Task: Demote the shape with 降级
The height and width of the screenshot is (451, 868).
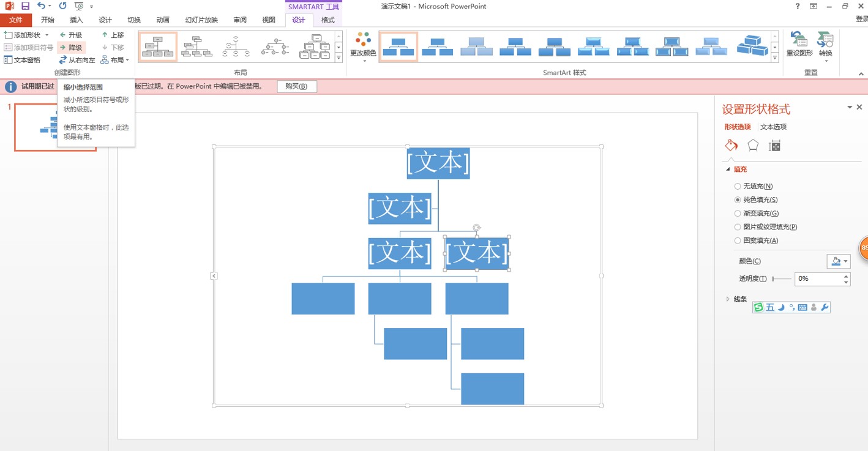Action: [70, 47]
